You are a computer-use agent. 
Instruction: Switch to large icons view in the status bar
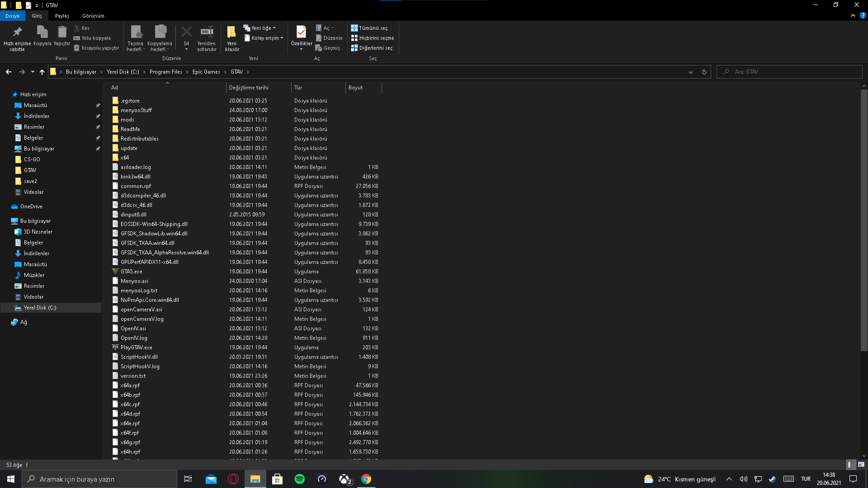861,465
